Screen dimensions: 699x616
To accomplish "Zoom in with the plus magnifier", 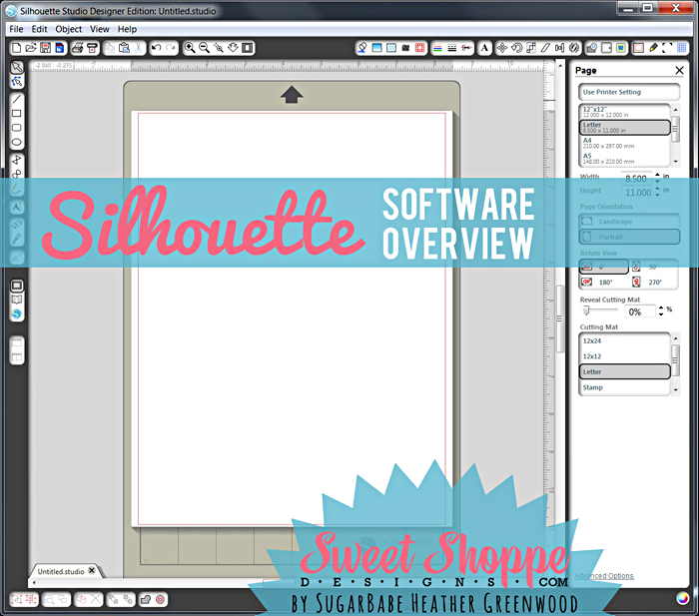I will [190, 48].
